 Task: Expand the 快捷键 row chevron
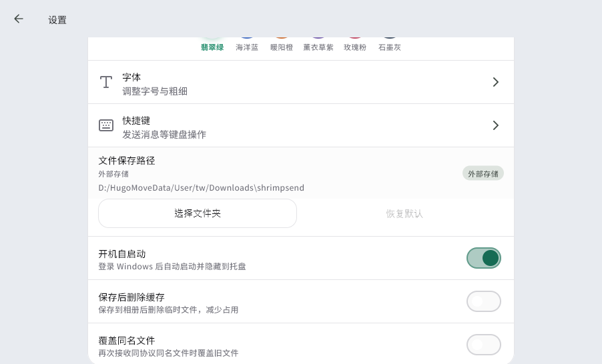click(x=496, y=125)
